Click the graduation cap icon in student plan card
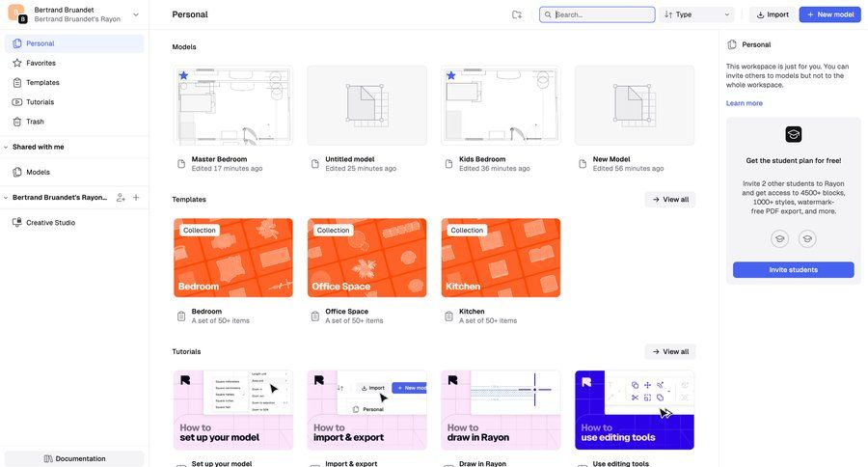Viewport: 868px width, 467px height. [x=794, y=135]
